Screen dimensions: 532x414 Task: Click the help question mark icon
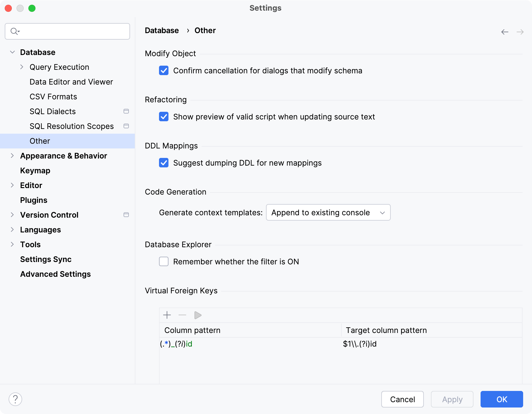(15, 399)
